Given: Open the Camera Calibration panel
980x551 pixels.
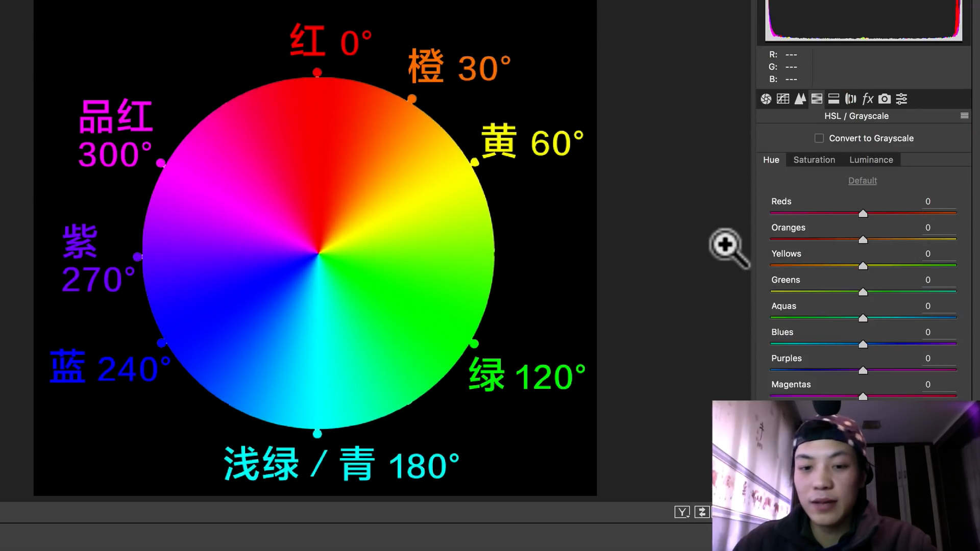Looking at the screenshot, I should pyautogui.click(x=885, y=98).
